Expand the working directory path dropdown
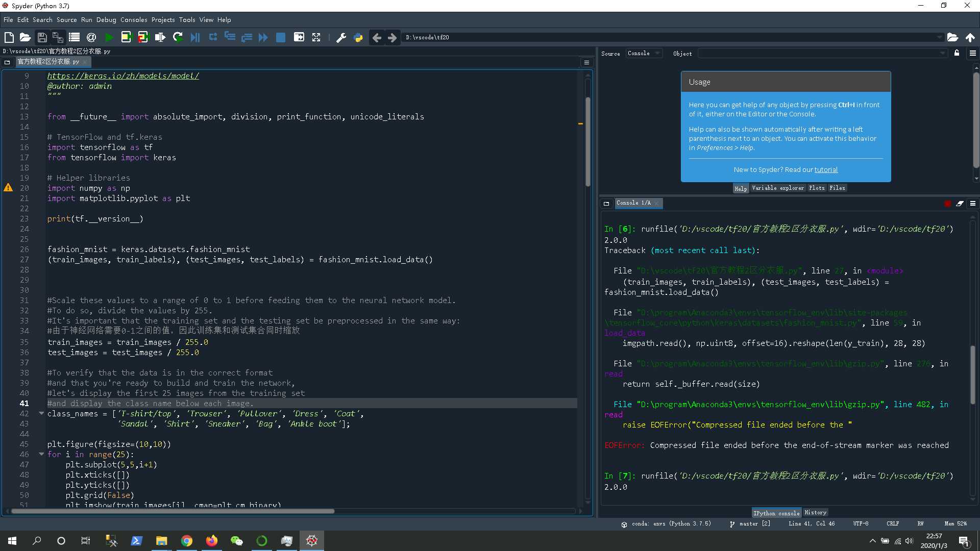Viewport: 980px width, 551px height. coord(939,37)
